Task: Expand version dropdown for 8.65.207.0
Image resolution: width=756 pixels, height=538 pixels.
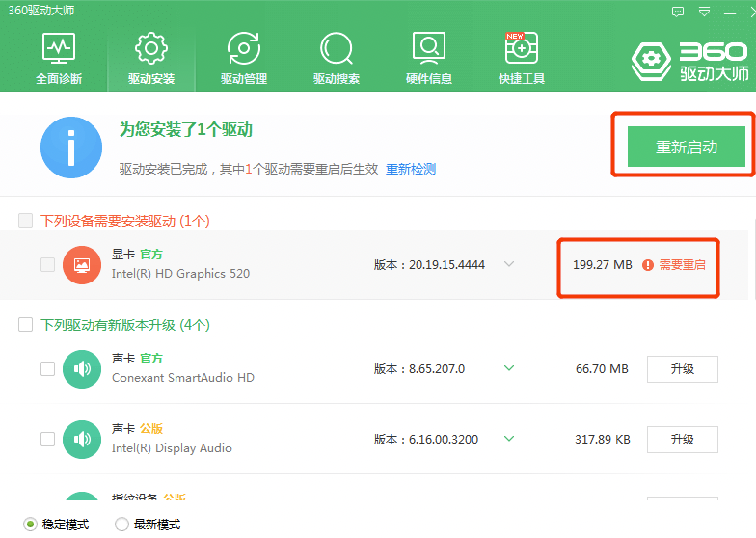Action: pyautogui.click(x=509, y=368)
